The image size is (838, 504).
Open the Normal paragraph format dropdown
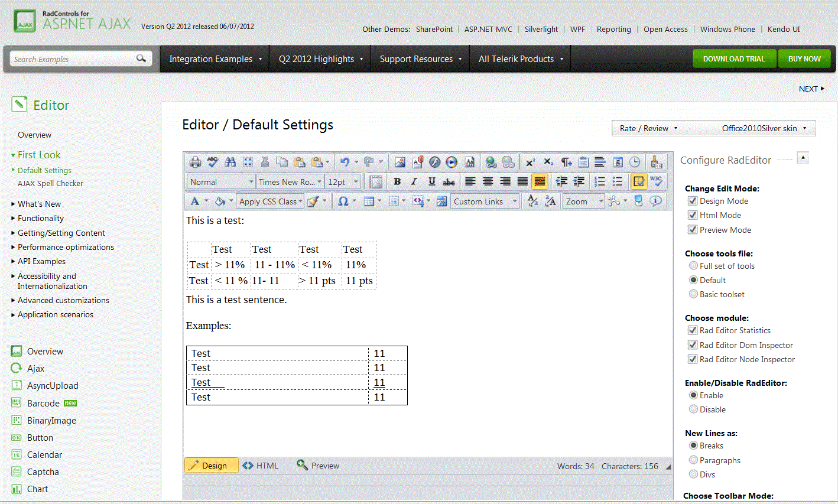click(221, 182)
